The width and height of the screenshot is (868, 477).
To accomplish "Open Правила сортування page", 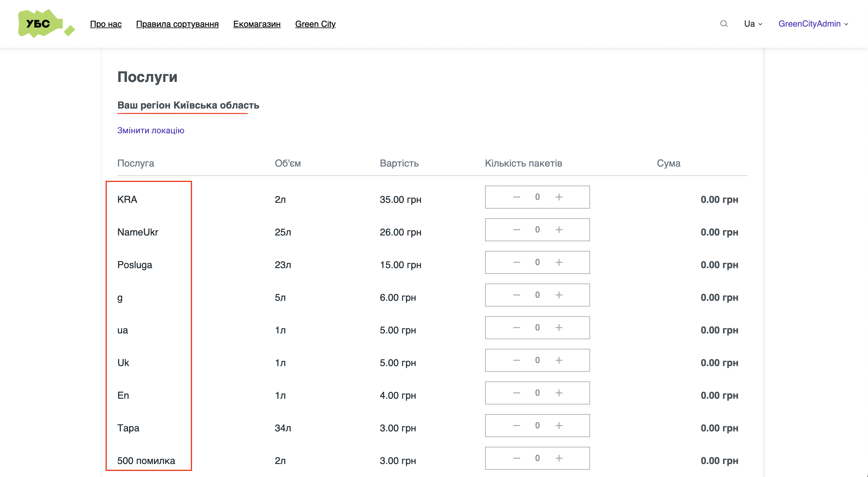I will tap(177, 24).
